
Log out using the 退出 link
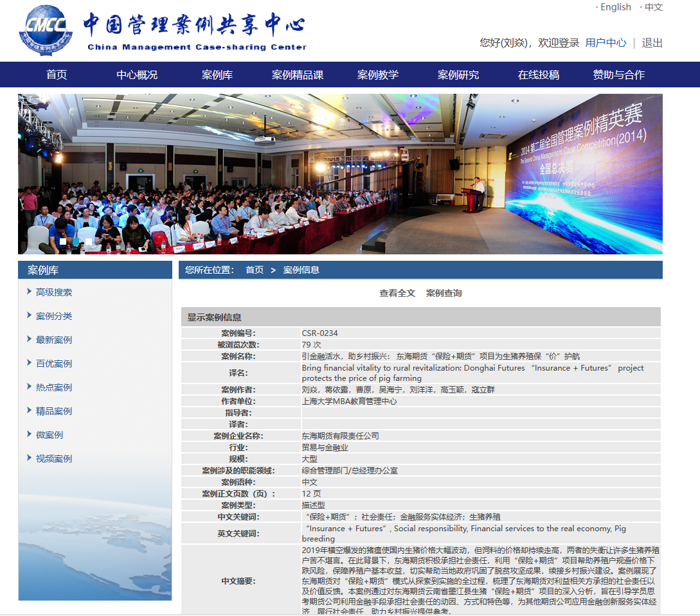click(x=652, y=43)
